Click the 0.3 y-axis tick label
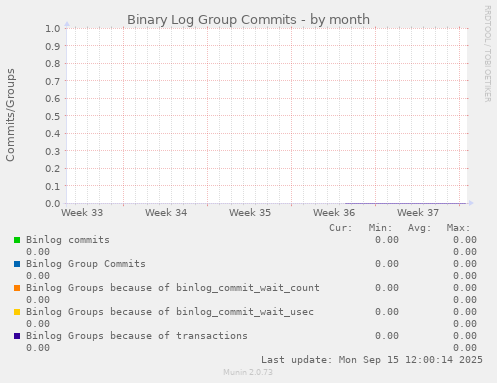497x383 pixels. (x=53, y=151)
